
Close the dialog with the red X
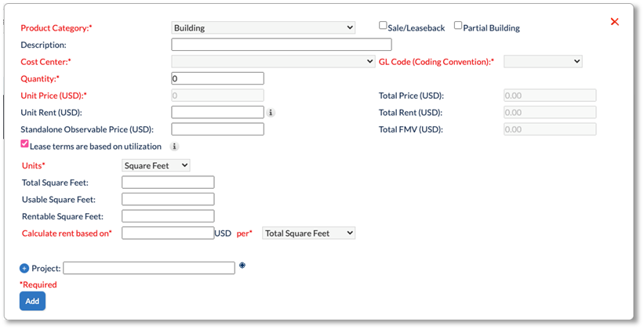[x=614, y=22]
